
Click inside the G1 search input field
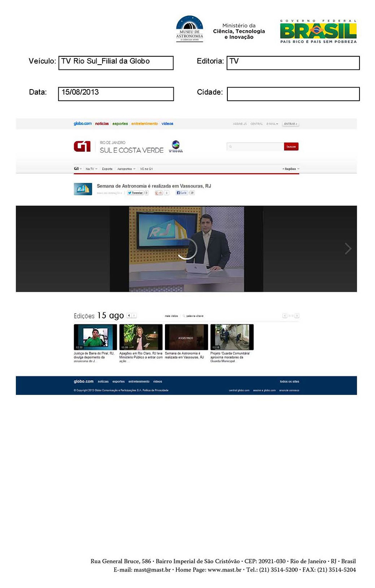pyautogui.click(x=255, y=147)
